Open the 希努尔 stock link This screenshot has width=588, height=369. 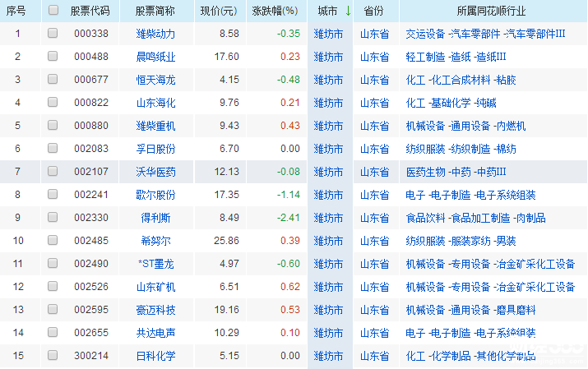(x=155, y=241)
